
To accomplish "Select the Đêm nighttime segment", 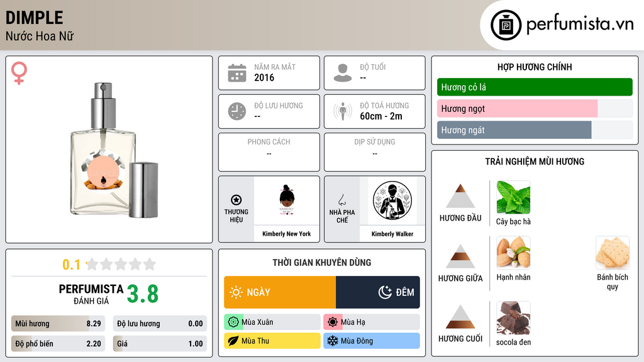I will point(378,292).
